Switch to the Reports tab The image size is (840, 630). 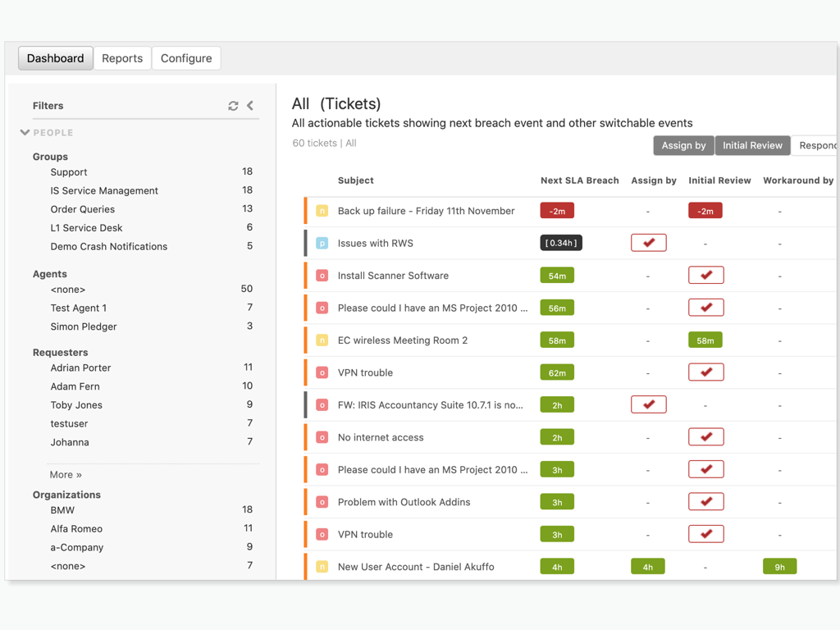122,58
